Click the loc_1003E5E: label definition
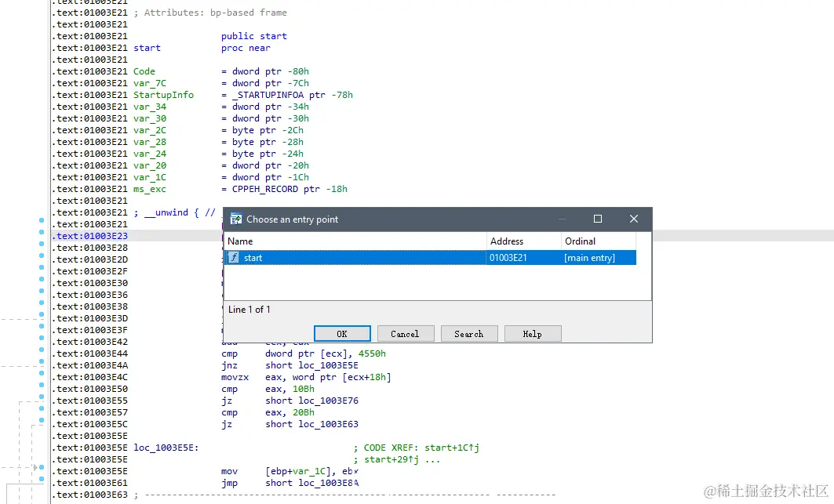Image resolution: width=834 pixels, height=504 pixels. pyautogui.click(x=166, y=448)
